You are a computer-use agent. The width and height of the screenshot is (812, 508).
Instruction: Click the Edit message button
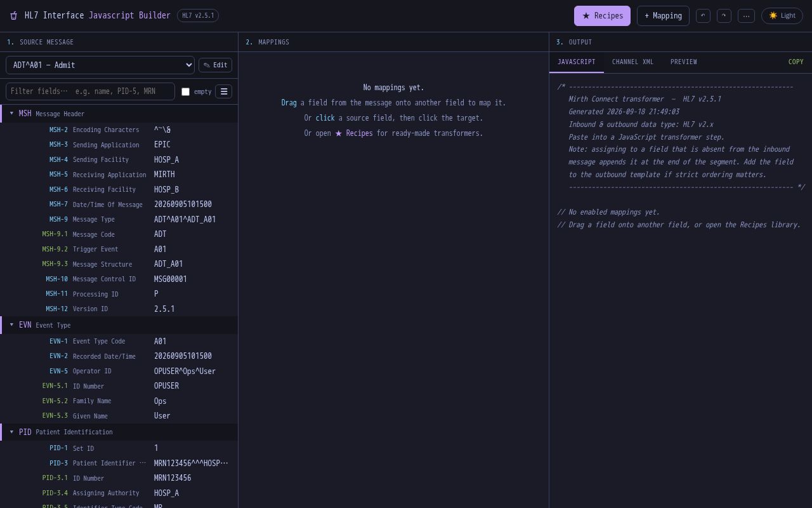click(215, 65)
